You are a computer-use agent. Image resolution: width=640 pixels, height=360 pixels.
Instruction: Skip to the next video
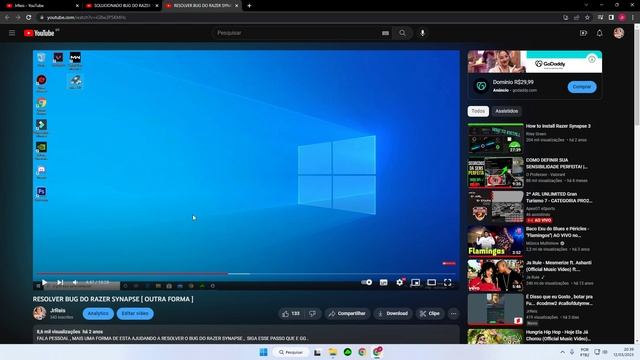pos(60,282)
